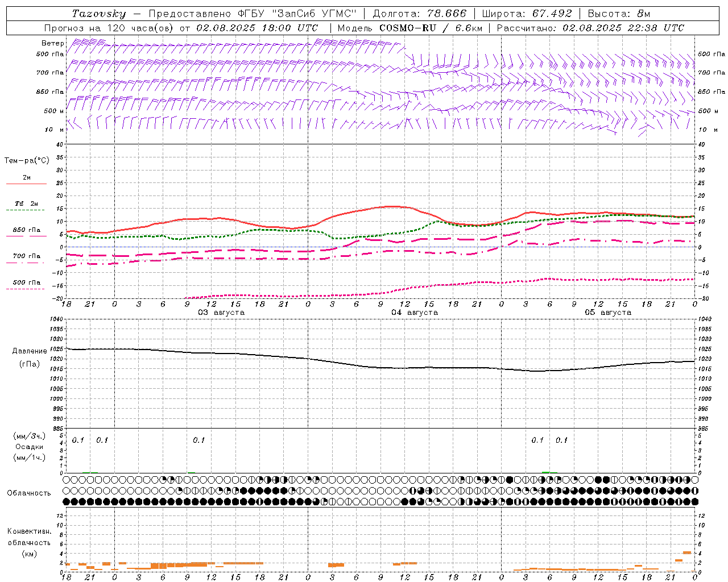Click the Долгота: 78.666 value
This screenshot has height=582, width=728.
tap(420, 14)
